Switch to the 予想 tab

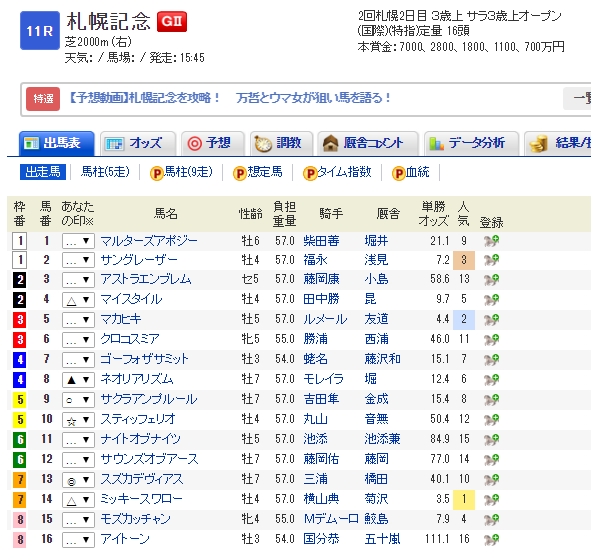pyautogui.click(x=213, y=143)
